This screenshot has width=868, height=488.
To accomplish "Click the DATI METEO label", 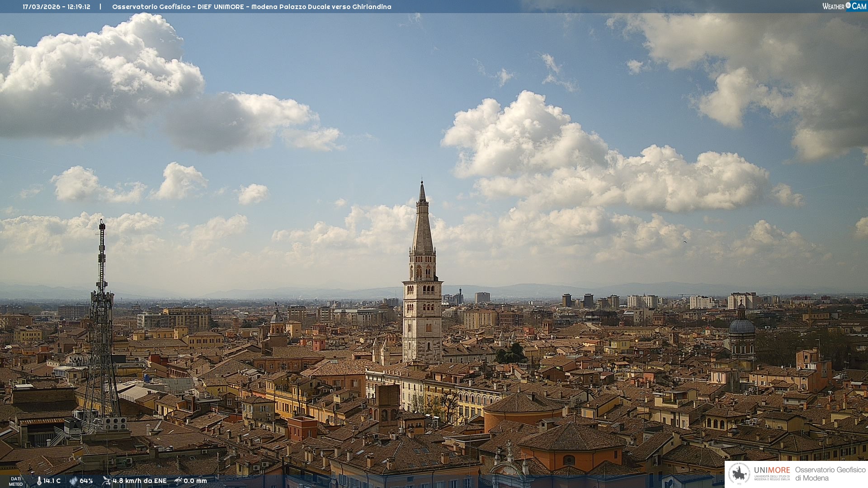I will click(x=16, y=481).
